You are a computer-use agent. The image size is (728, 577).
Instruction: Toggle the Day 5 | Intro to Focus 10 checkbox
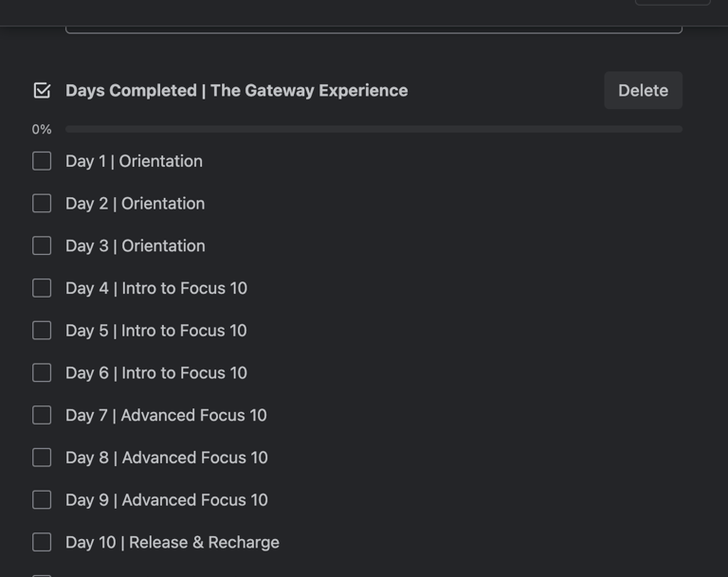point(42,331)
